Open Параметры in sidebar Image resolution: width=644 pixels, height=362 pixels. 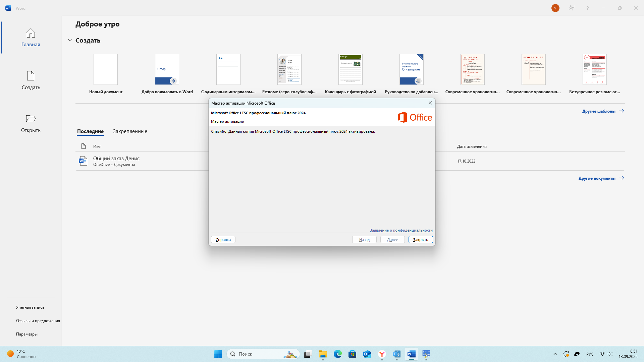point(27,334)
